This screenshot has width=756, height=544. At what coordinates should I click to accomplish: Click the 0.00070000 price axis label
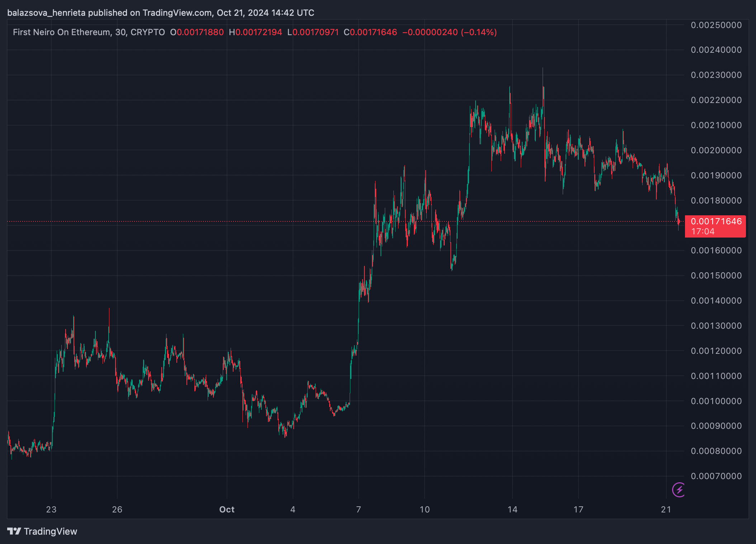716,476
